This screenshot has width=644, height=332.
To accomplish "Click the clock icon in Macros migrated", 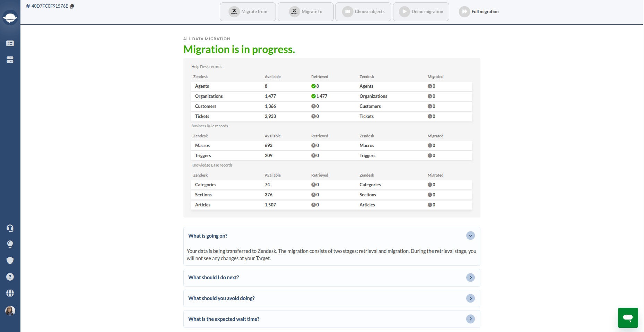I will (430, 145).
